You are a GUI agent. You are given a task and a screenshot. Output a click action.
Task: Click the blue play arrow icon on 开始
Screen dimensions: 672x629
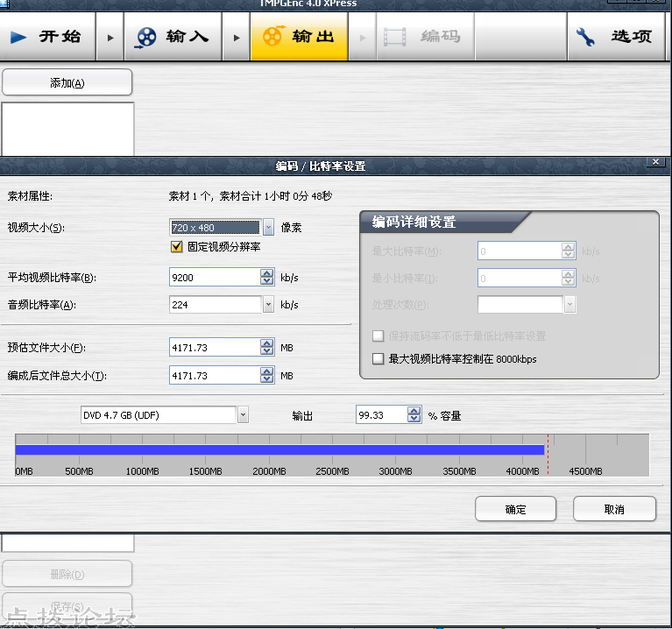18,38
